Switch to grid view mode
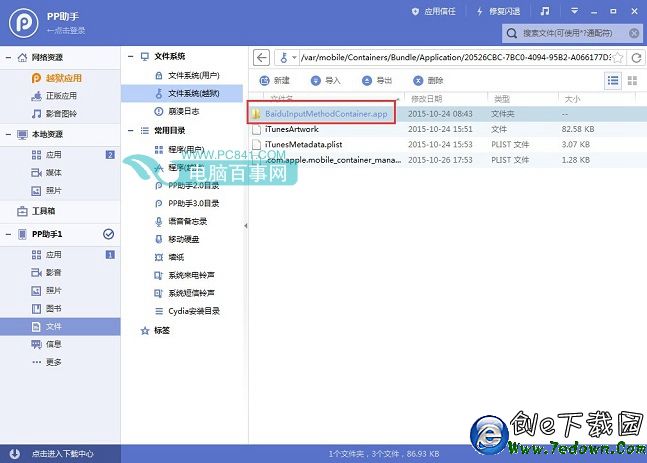This screenshot has width=647, height=463. click(x=632, y=80)
